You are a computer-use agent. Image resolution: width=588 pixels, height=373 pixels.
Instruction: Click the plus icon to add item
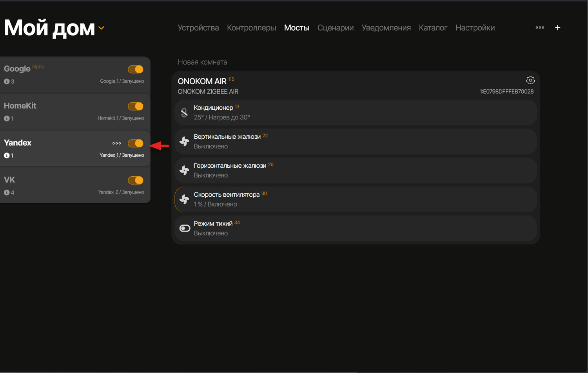tap(557, 27)
